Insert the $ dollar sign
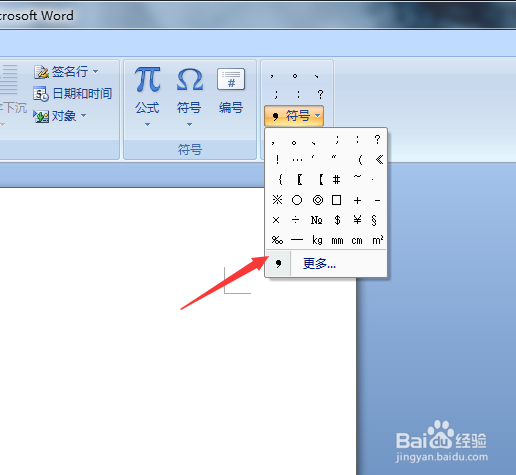The width and height of the screenshot is (516, 475). pyautogui.click(x=337, y=220)
